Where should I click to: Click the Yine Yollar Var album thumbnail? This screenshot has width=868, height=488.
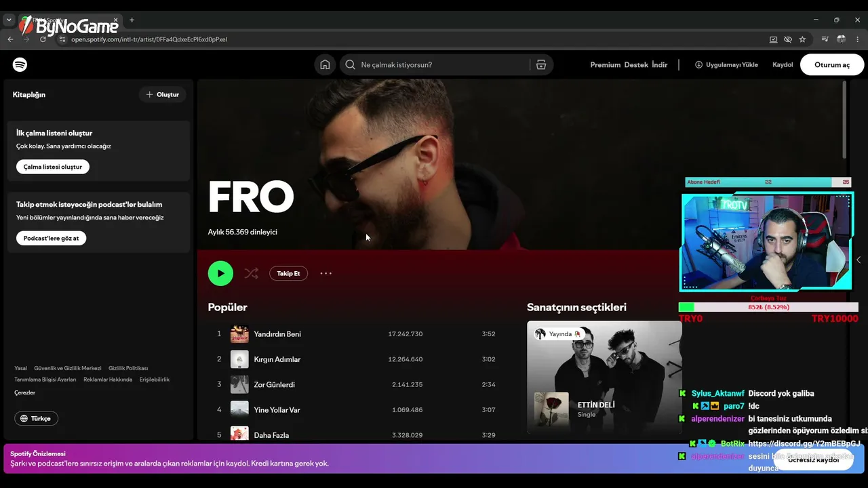pyautogui.click(x=239, y=410)
